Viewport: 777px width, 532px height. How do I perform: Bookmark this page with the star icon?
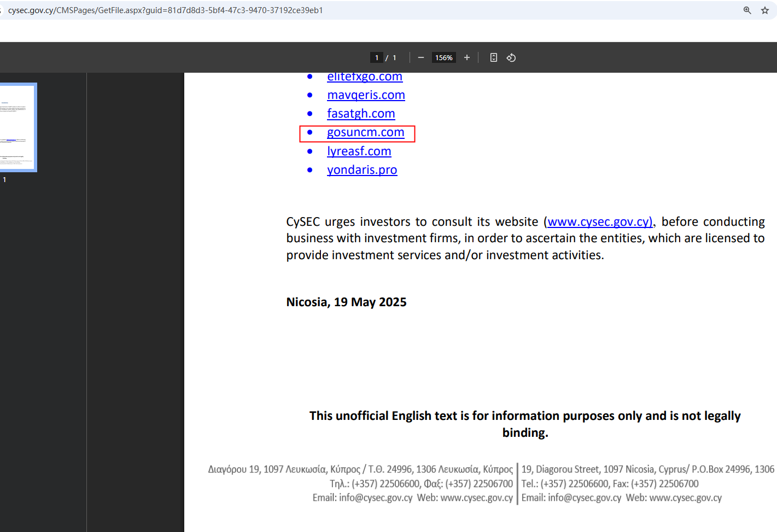(764, 10)
